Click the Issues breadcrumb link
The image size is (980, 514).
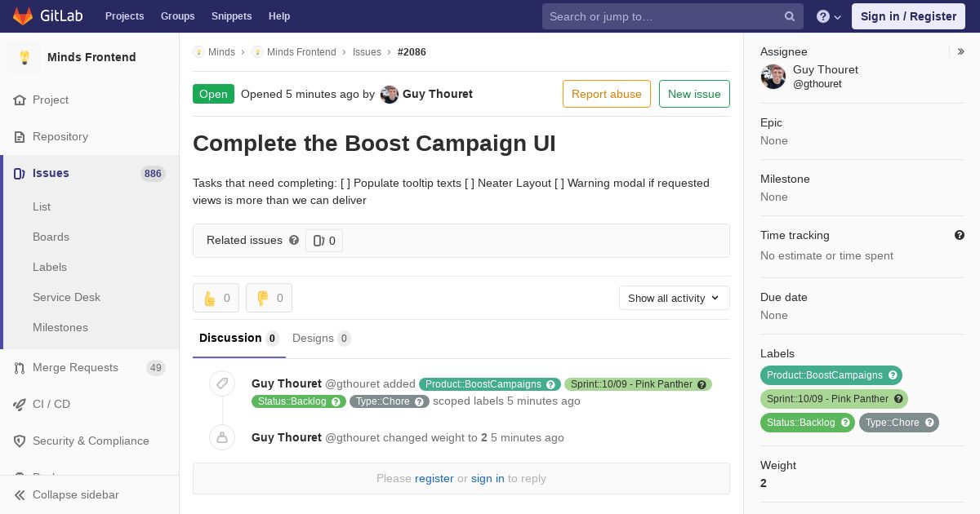[367, 51]
